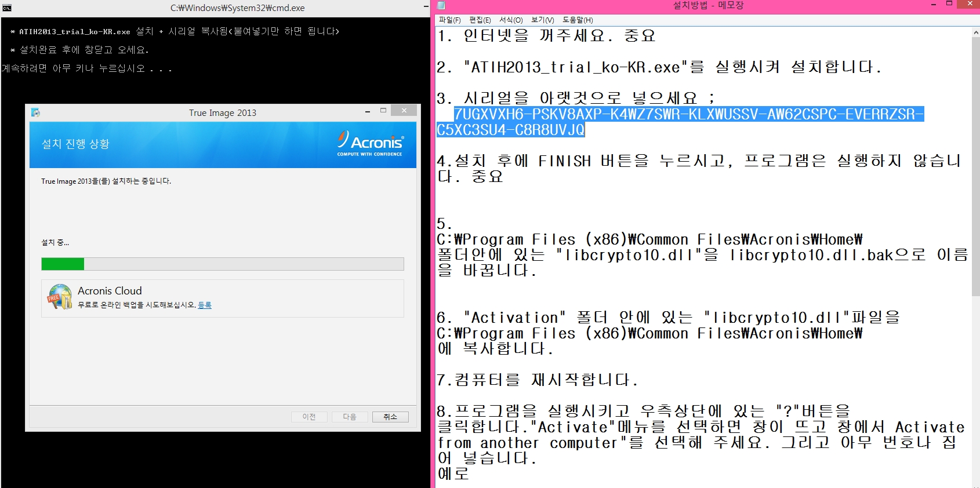Open the 파일(F) menu in Notepad
Screen dimensions: 980x488
point(450,20)
